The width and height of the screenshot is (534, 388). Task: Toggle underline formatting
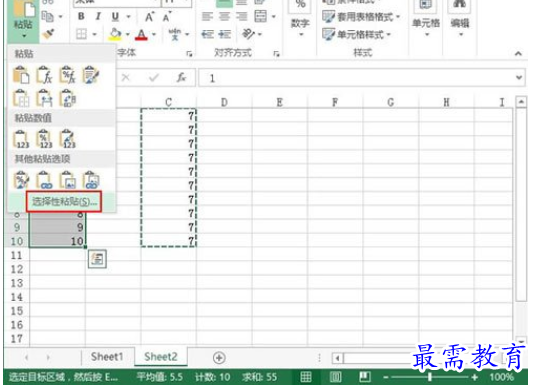tap(115, 16)
